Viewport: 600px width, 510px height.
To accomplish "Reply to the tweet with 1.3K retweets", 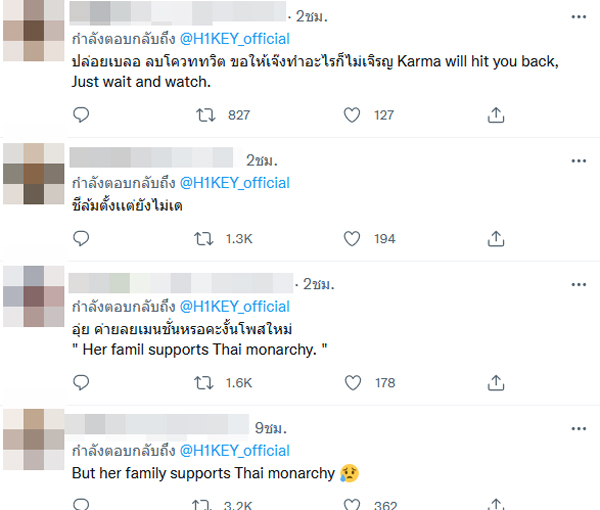I will (82, 239).
